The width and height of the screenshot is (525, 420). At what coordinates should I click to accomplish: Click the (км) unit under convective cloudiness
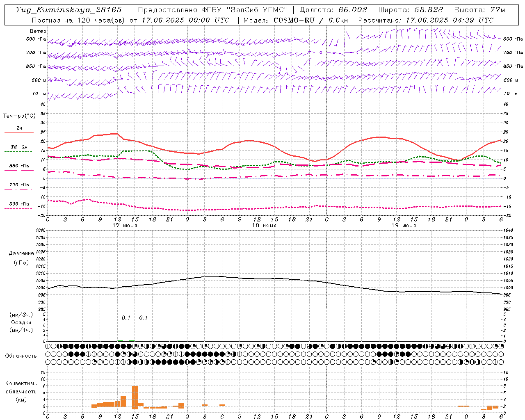tap(21, 399)
